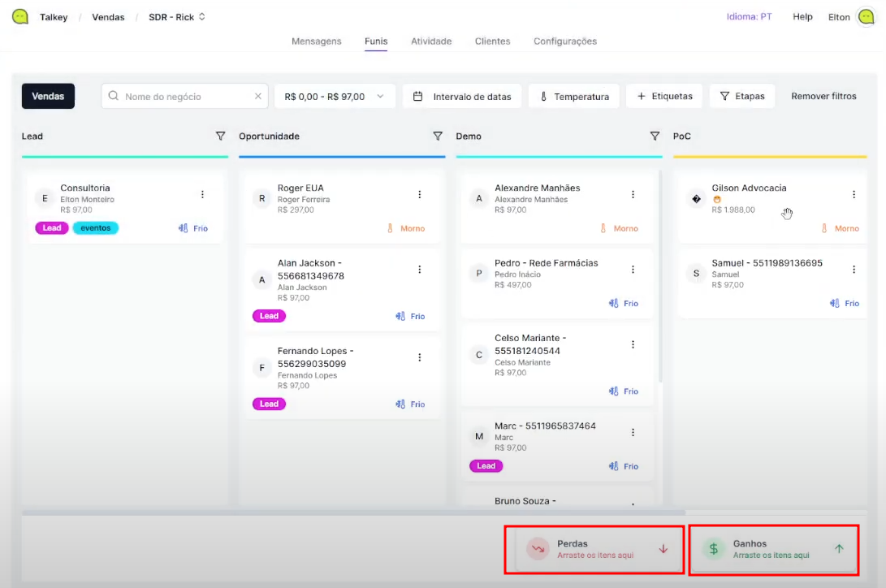Expand the R$ 0,00 - R$ 97,00 dropdown
Image resolution: width=886 pixels, height=588 pixels.
coord(335,96)
